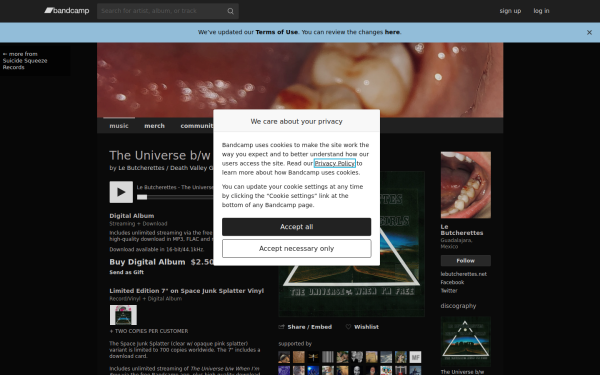Add album via Wishlist heart icon
Screen dimensions: 600x375
348,327
